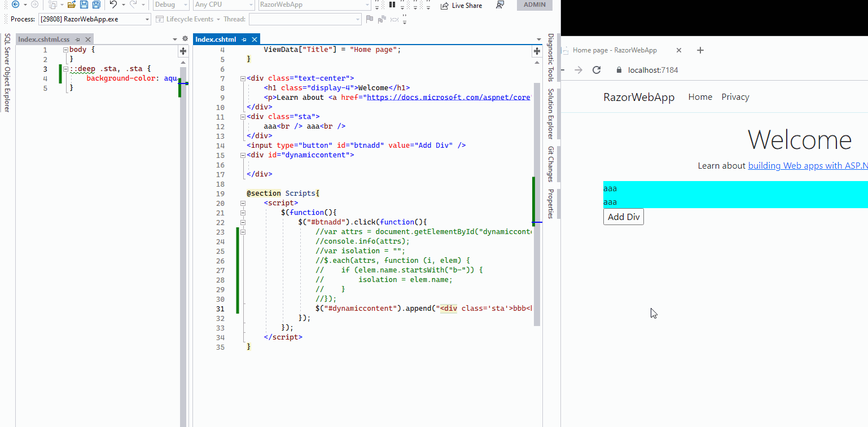Screen dimensions: 868x427
Task: Click the building Web apps link
Action: tap(808, 165)
